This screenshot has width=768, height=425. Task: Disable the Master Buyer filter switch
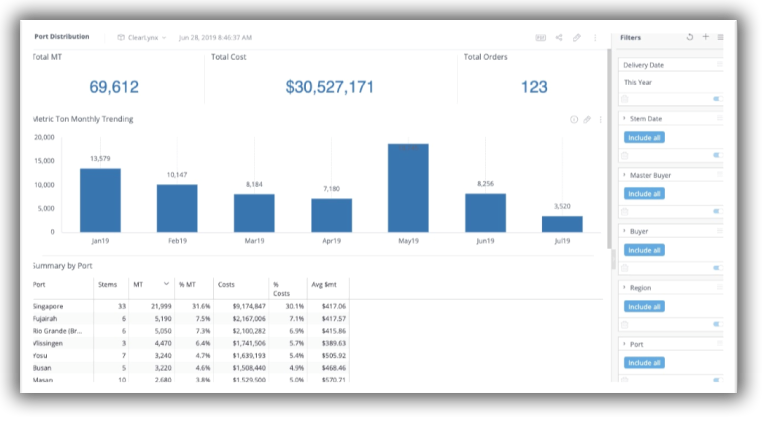[718, 212]
